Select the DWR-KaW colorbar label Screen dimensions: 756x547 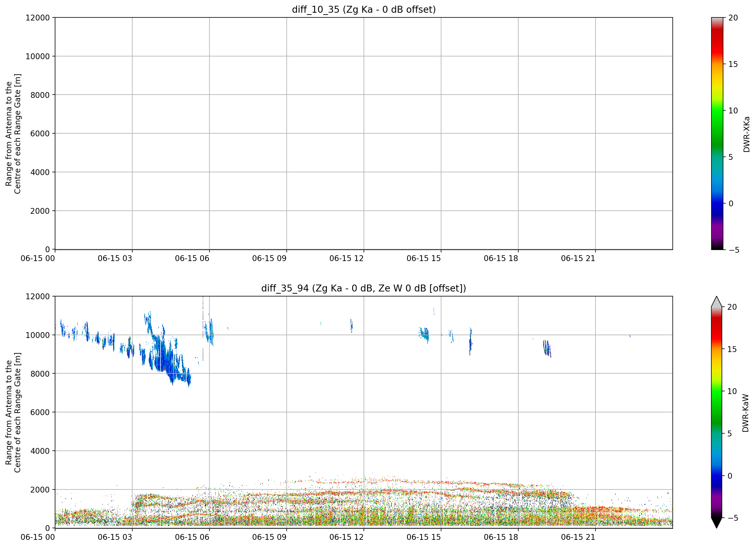tap(746, 413)
